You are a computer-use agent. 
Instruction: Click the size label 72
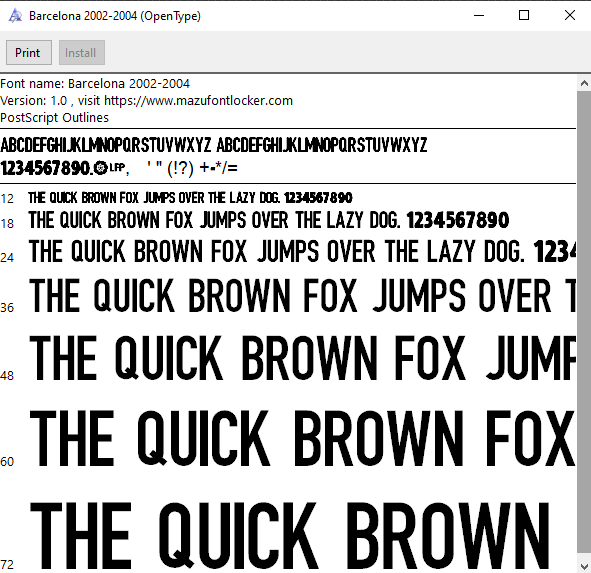pyautogui.click(x=7, y=565)
